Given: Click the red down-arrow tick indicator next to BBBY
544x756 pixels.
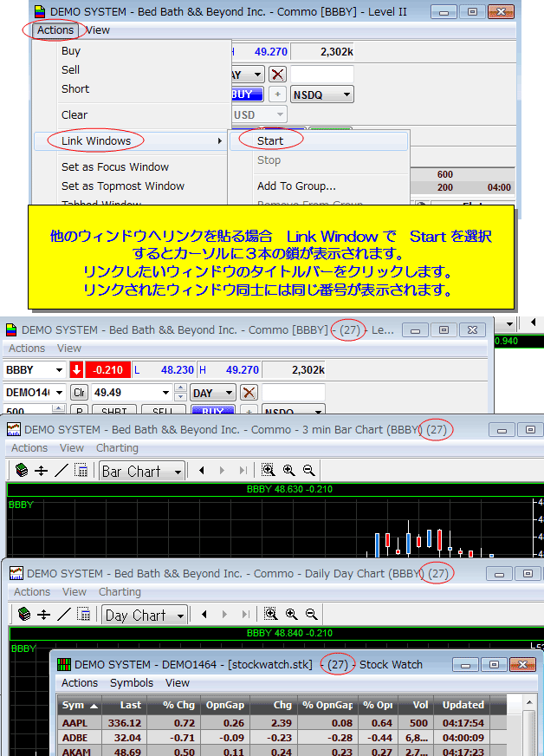Looking at the screenshot, I should (x=76, y=370).
